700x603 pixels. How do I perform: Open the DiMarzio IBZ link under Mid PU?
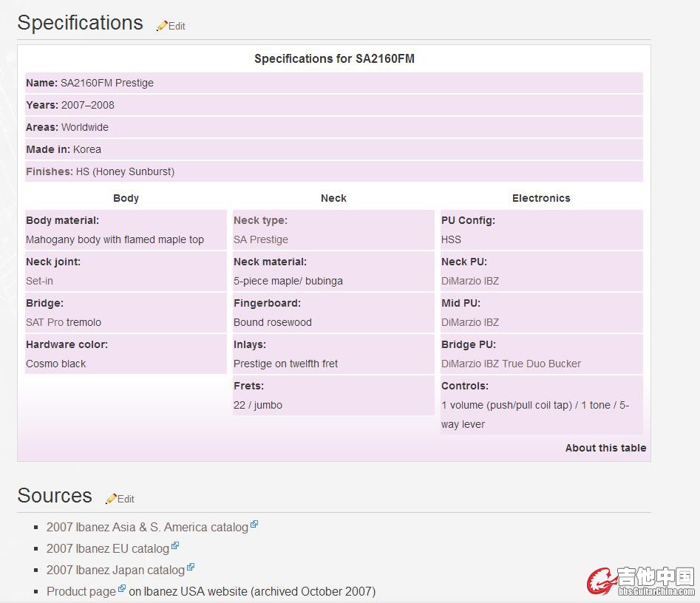pos(470,322)
